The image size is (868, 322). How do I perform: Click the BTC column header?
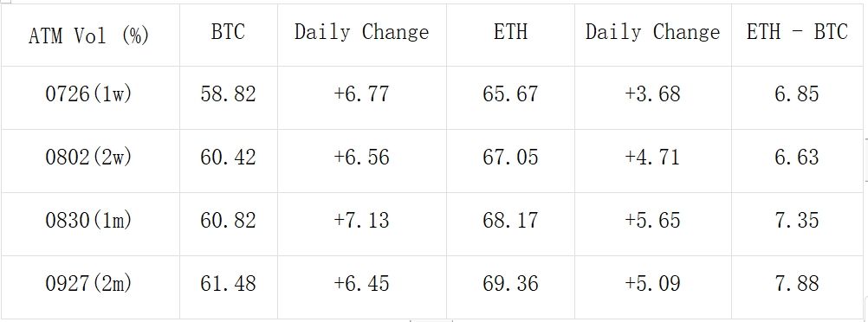[x=229, y=35]
